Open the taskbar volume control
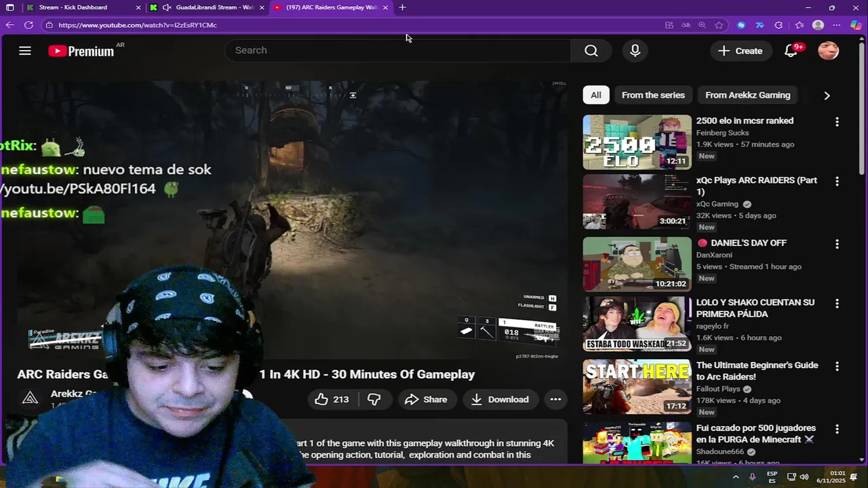This screenshot has height=488, width=868. pos(804,477)
